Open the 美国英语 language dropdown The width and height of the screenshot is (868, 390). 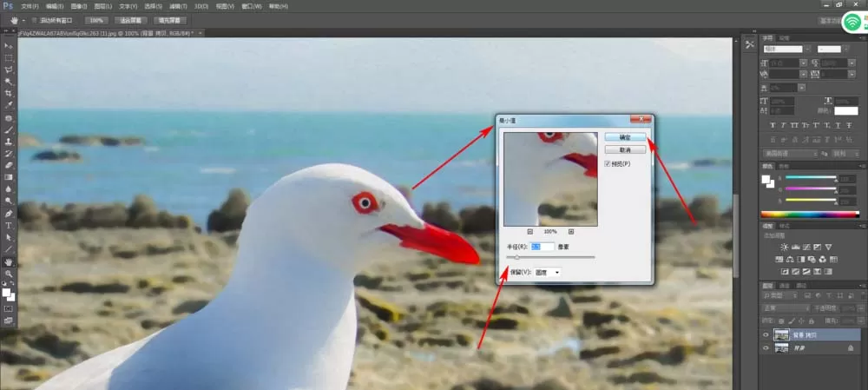pyautogui.click(x=790, y=154)
